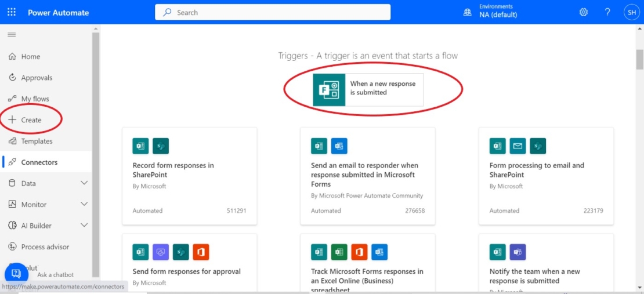644x294 pixels.
Task: Go to Home in sidebar
Action: [x=31, y=57]
